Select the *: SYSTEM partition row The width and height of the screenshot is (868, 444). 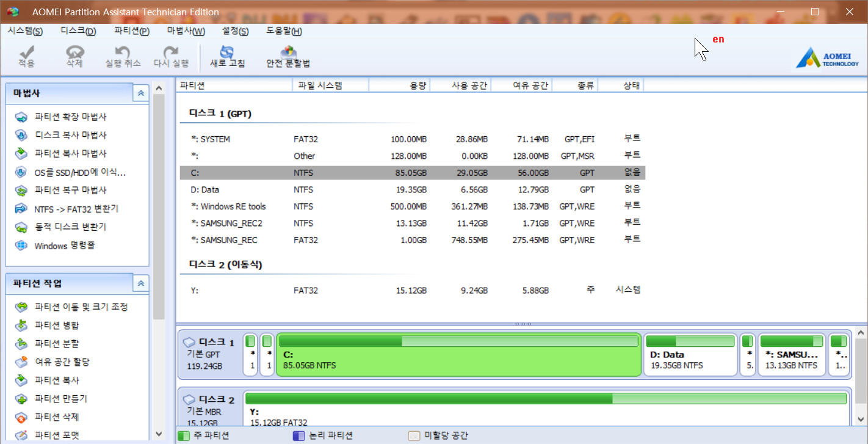pos(412,139)
